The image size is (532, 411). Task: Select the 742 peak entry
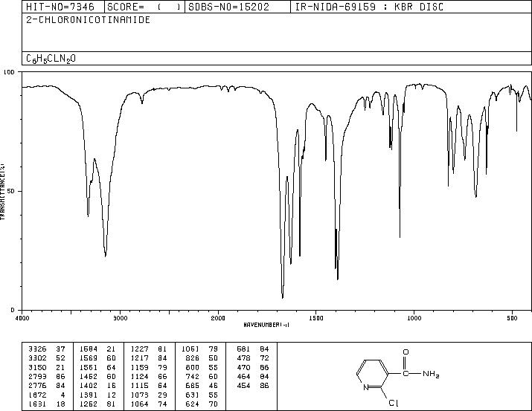click(x=202, y=376)
